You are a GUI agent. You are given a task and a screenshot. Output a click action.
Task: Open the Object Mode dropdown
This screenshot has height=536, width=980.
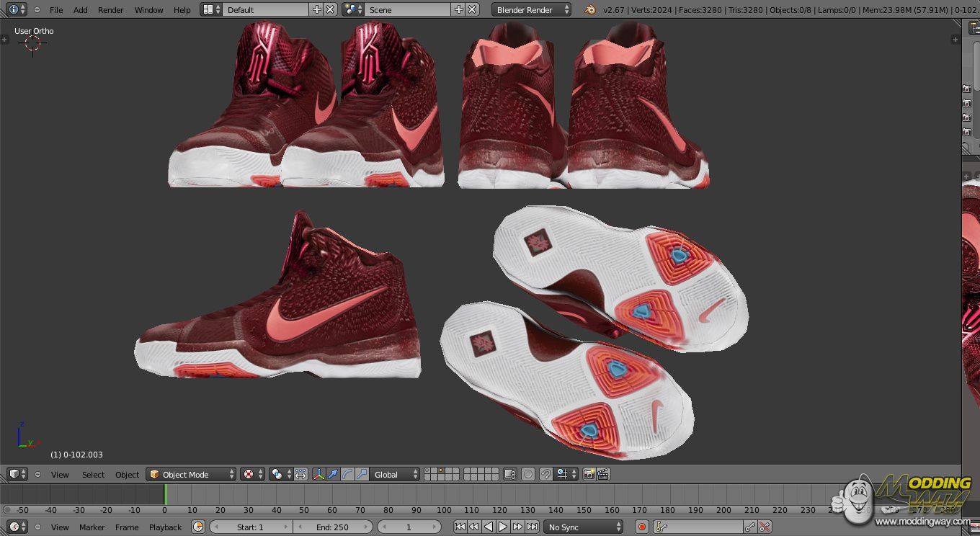[x=191, y=474]
